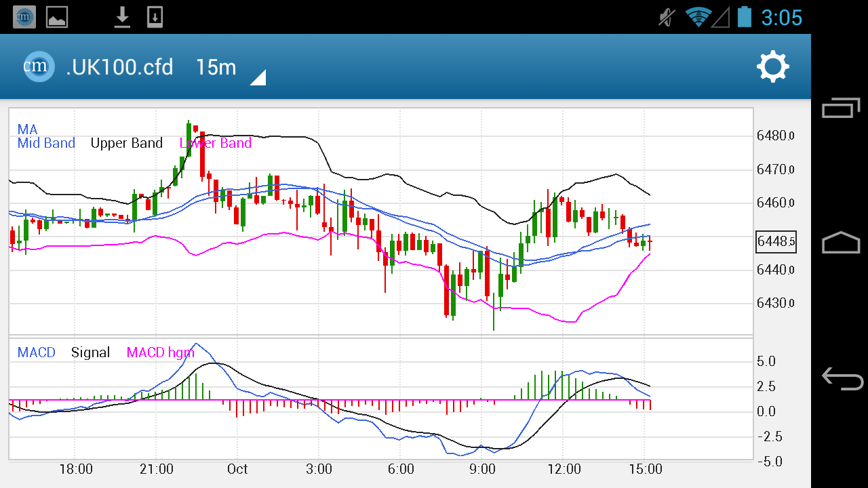868x488 pixels.
Task: Tap the 6:00 time axis label
Action: [401, 469]
